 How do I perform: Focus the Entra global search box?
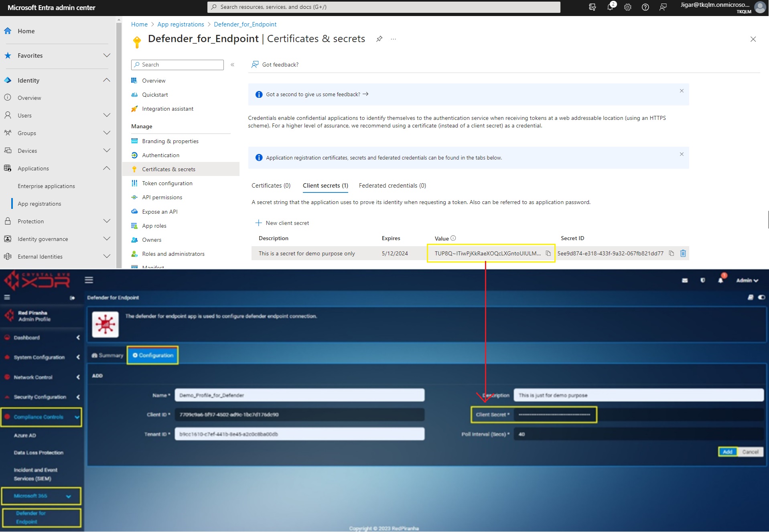(383, 7)
